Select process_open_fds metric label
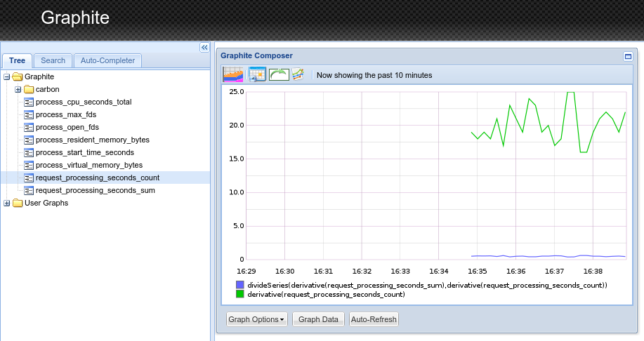The width and height of the screenshot is (644, 341). tap(67, 128)
